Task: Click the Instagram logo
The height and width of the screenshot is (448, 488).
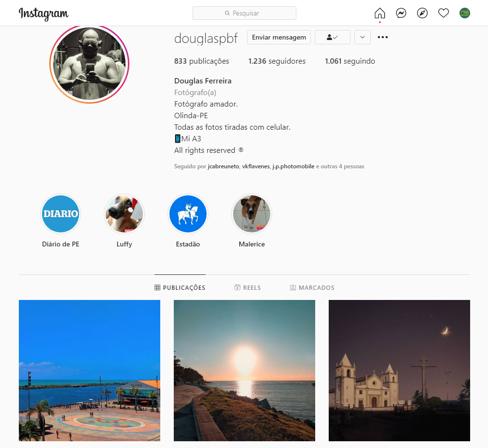Action: coord(43,14)
